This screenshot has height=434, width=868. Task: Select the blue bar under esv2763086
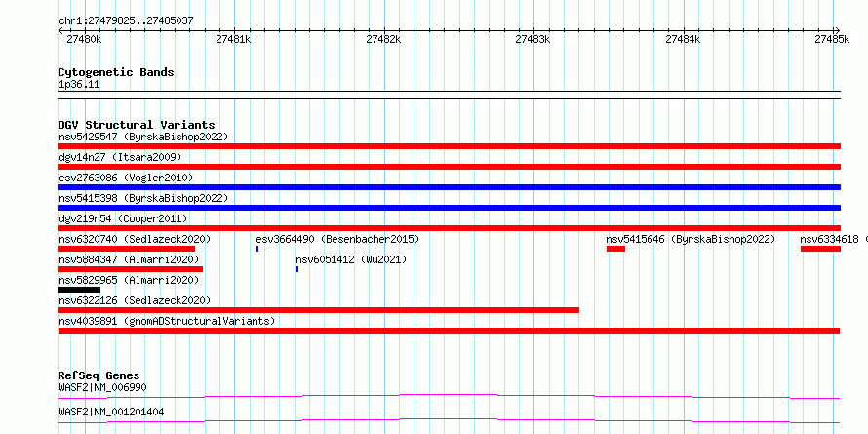pyautogui.click(x=449, y=187)
